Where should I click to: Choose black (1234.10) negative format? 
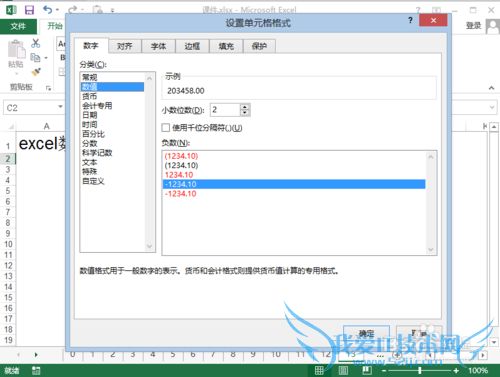[294, 165]
